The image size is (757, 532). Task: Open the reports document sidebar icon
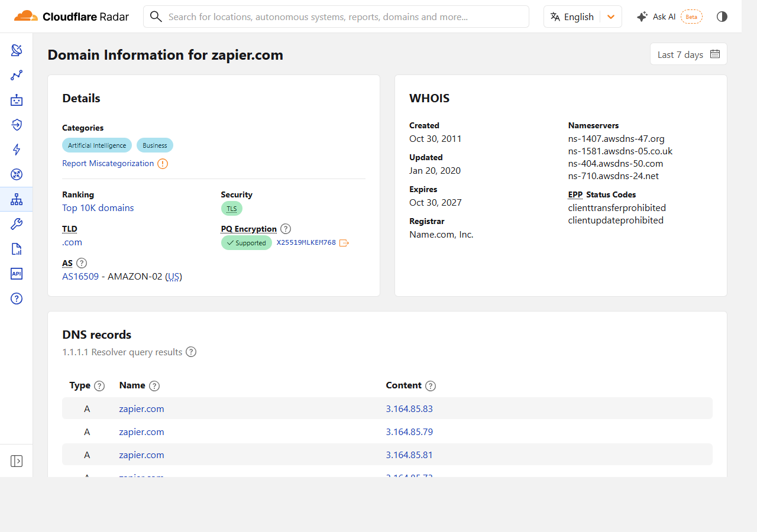click(17, 249)
